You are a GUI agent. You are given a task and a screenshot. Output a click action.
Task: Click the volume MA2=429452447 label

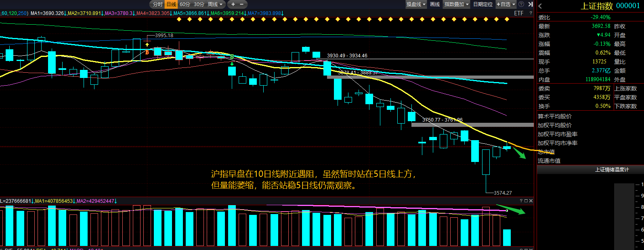(96, 201)
